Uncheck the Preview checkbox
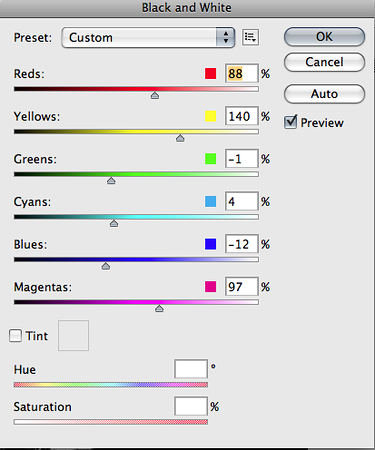The image size is (375, 450). (x=291, y=122)
